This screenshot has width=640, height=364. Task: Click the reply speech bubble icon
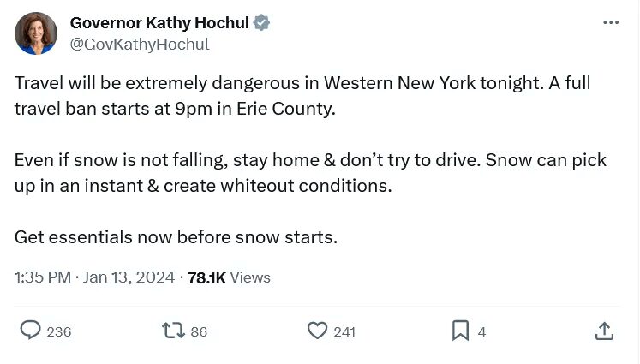tap(31, 330)
